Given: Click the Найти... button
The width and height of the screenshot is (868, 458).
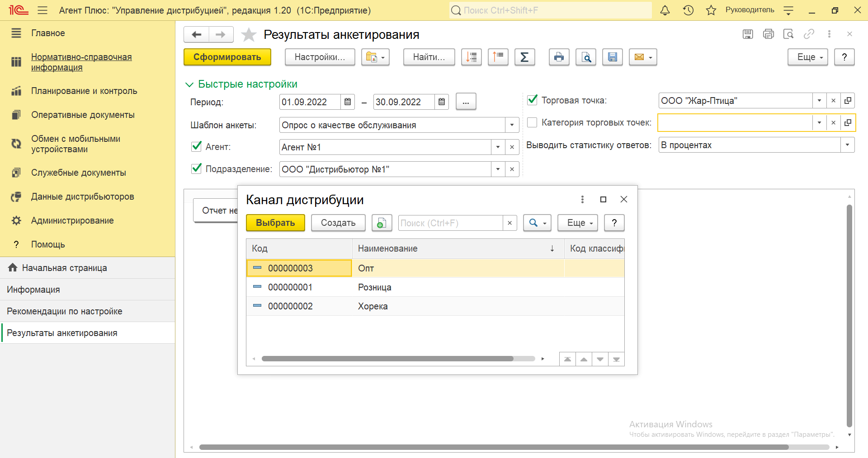Looking at the screenshot, I should (429, 57).
